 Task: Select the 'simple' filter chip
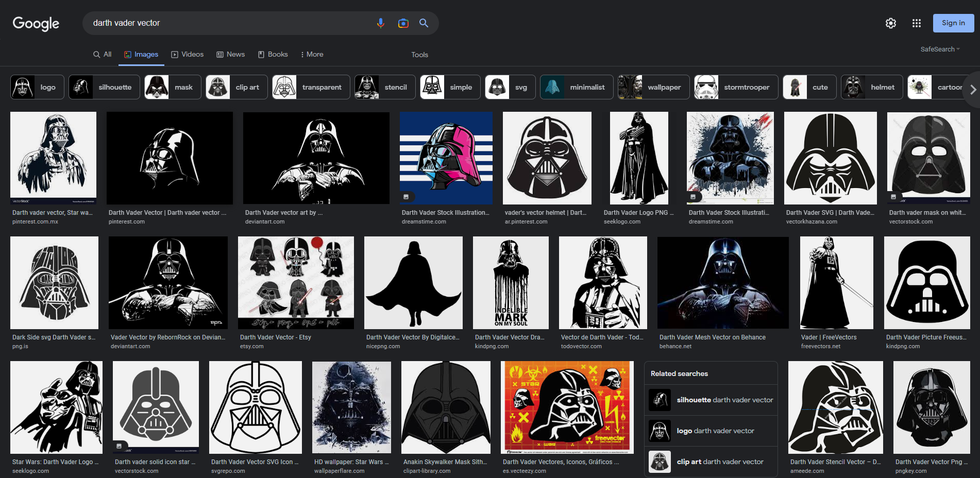[x=450, y=87]
